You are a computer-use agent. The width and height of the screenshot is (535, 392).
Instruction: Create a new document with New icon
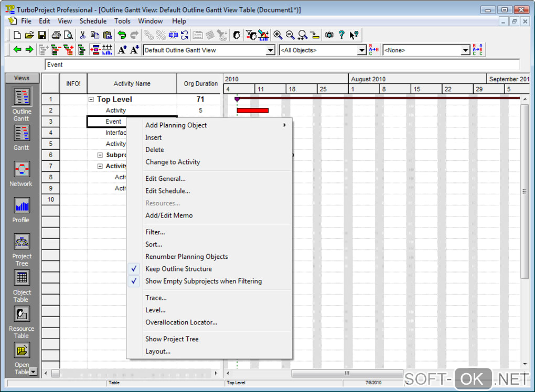(x=17, y=35)
